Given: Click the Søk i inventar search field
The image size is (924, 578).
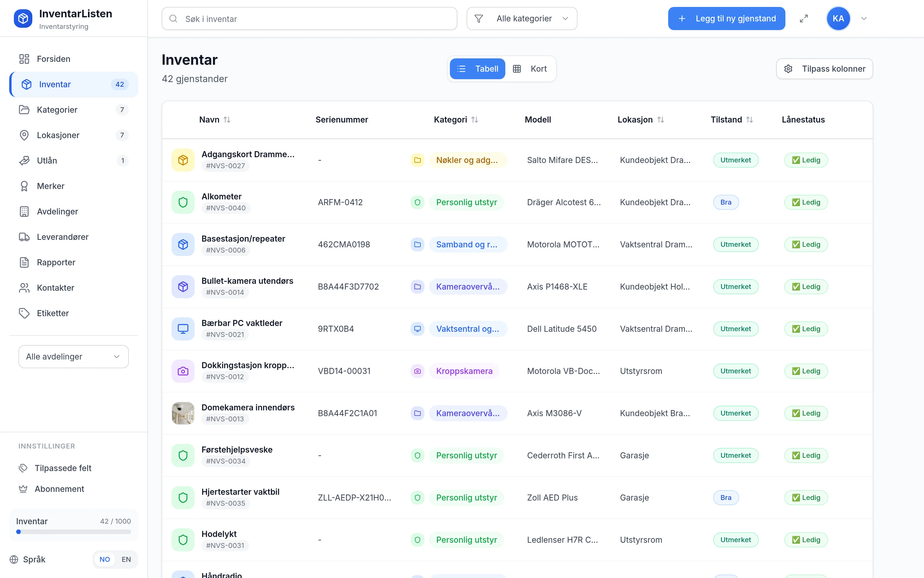Looking at the screenshot, I should tap(309, 18).
